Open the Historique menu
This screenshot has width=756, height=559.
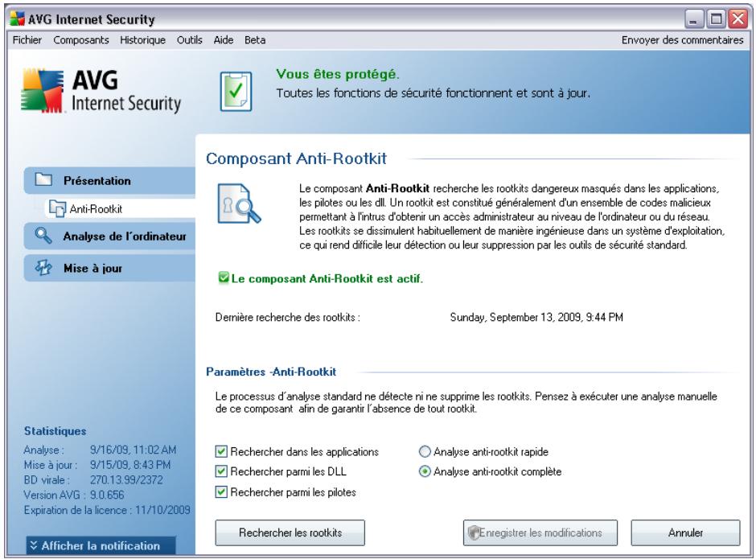[142, 40]
